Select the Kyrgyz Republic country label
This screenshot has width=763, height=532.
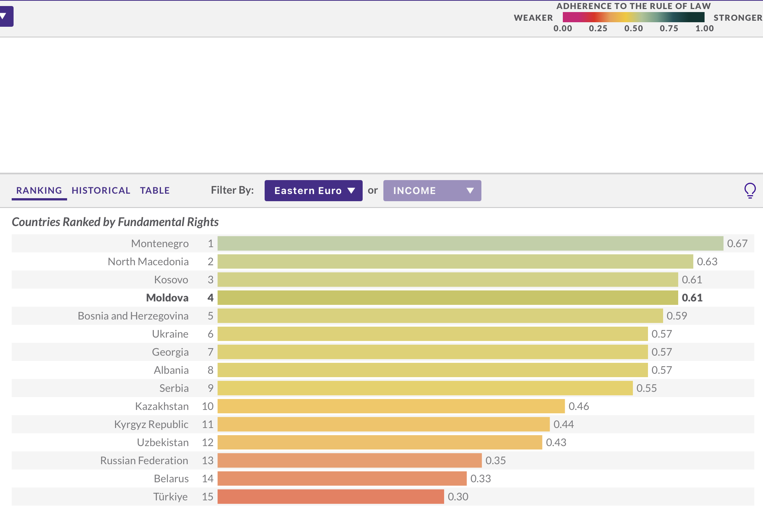tap(151, 424)
